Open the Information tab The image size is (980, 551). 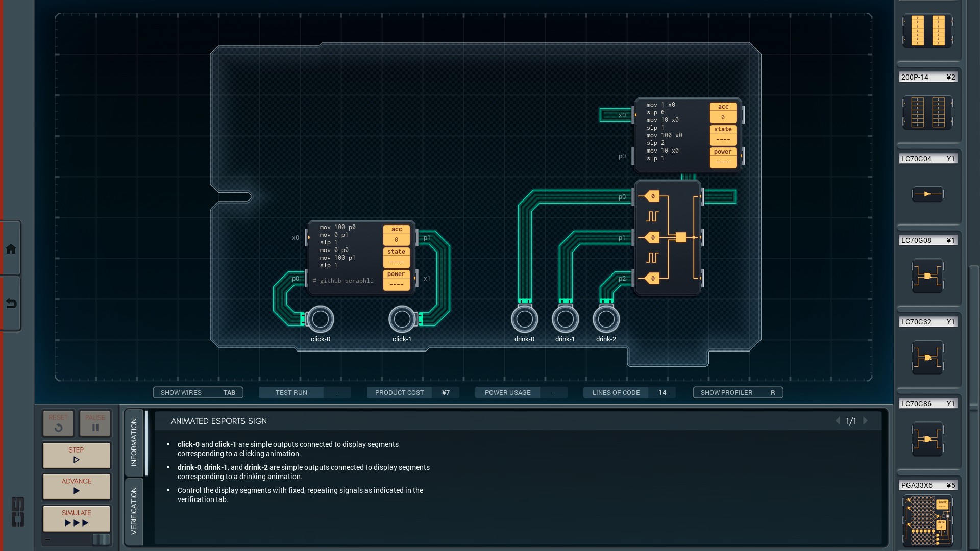[134, 442]
